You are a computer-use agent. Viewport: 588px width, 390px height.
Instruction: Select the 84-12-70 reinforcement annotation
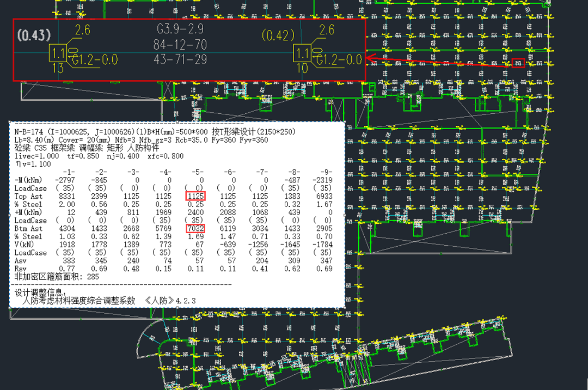pos(180,45)
